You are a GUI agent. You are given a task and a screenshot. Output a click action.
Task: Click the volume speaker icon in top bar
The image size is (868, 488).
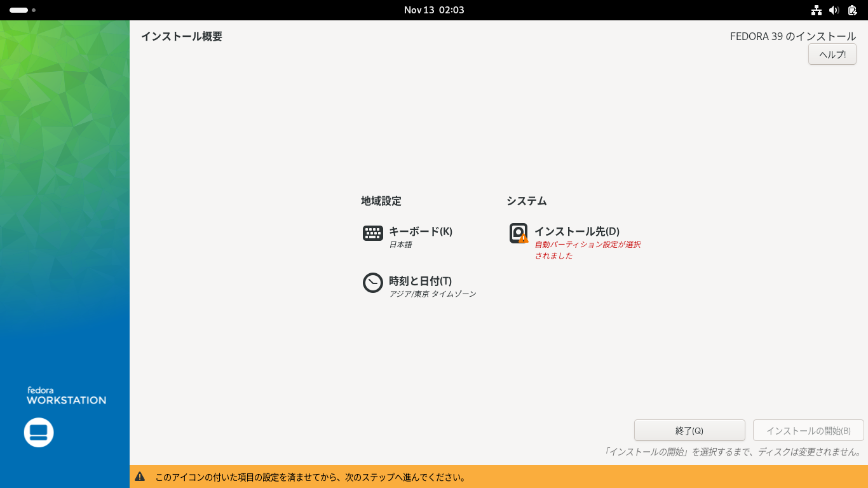(834, 10)
